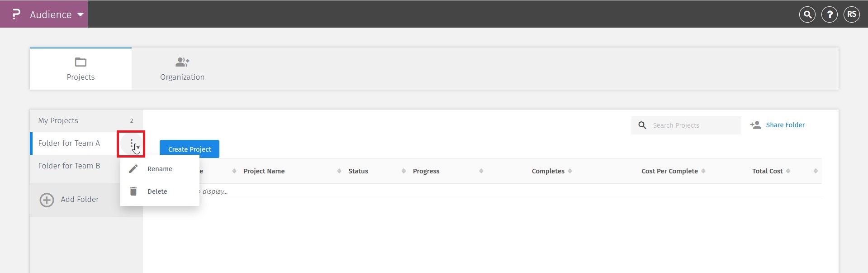Click the Share Folder link
This screenshot has height=273, width=868.
pyautogui.click(x=785, y=125)
